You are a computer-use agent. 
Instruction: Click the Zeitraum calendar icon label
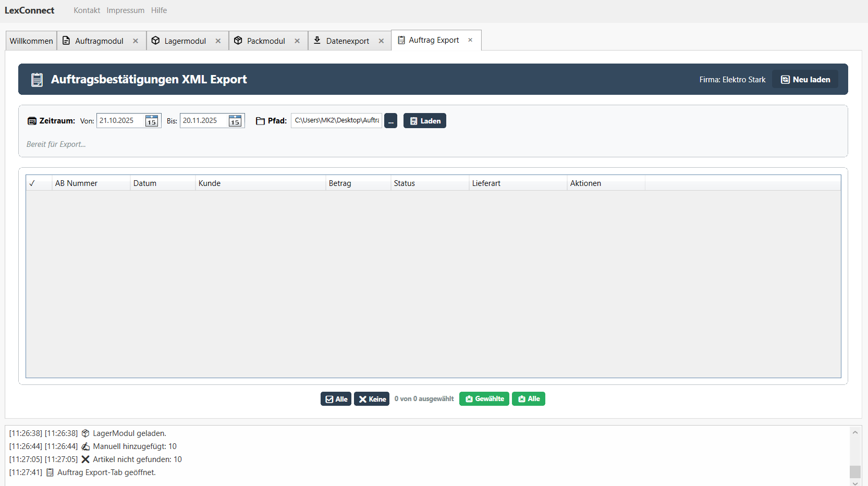click(x=32, y=121)
